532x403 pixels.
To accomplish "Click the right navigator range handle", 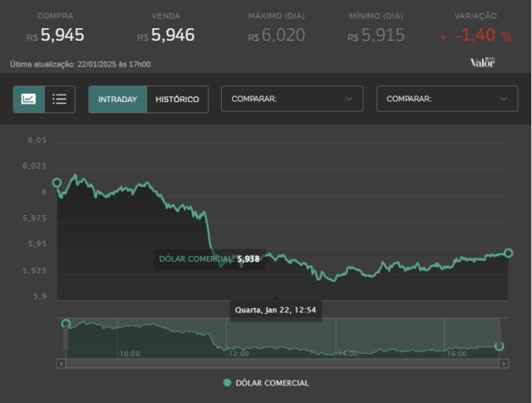I will 499,337.
